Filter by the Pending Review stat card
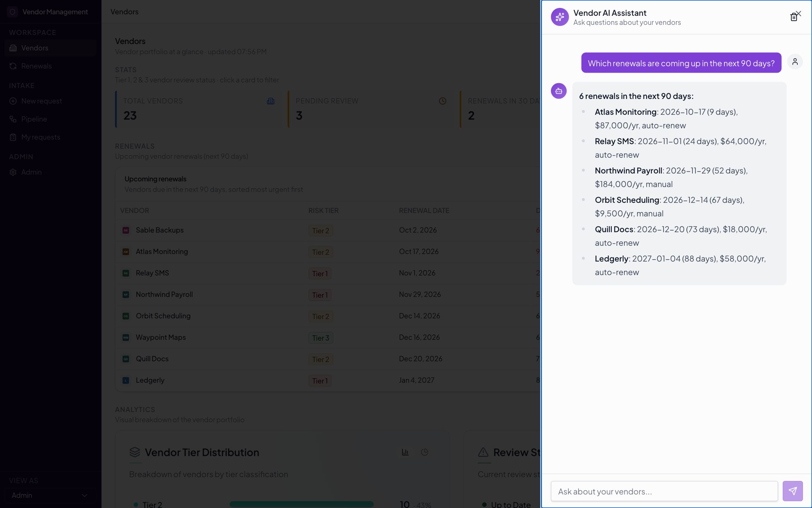Image resolution: width=812 pixels, height=508 pixels. click(x=371, y=109)
